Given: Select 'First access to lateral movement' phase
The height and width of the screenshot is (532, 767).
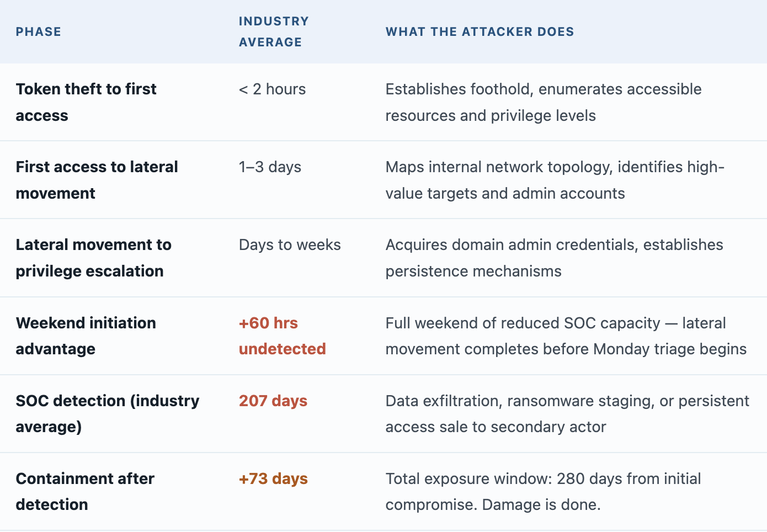Looking at the screenshot, I should (97, 180).
